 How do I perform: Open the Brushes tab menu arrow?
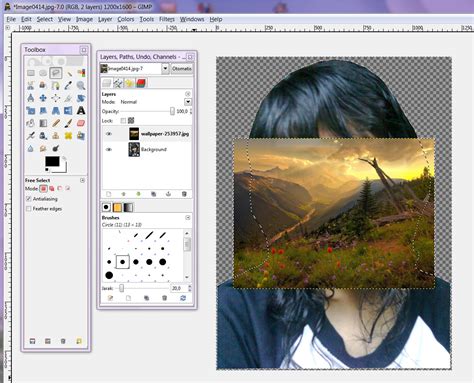coord(188,218)
